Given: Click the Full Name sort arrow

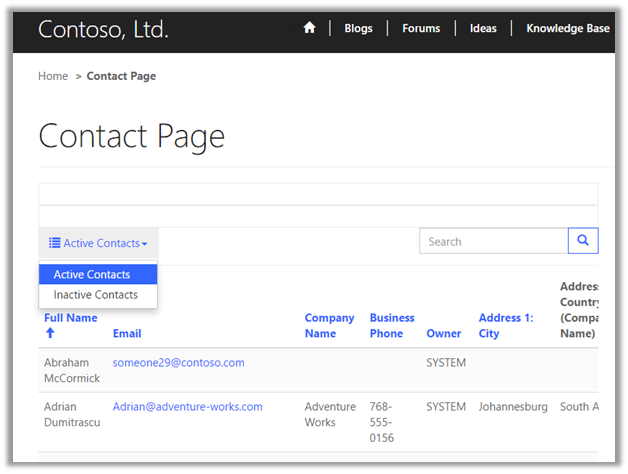Looking at the screenshot, I should [x=50, y=333].
